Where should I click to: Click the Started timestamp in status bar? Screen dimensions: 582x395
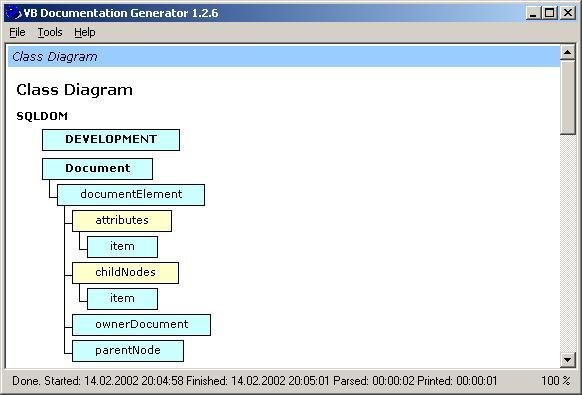pyautogui.click(x=114, y=381)
